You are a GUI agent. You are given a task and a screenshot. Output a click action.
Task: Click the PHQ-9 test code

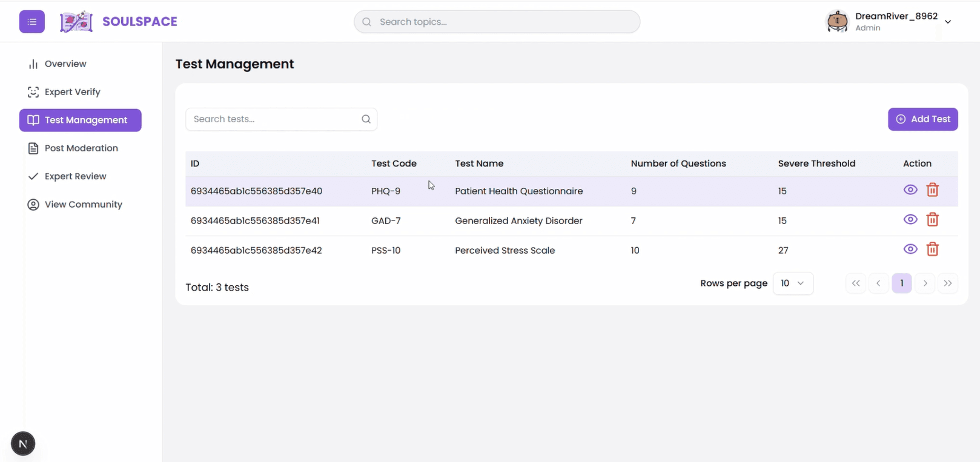[386, 191]
